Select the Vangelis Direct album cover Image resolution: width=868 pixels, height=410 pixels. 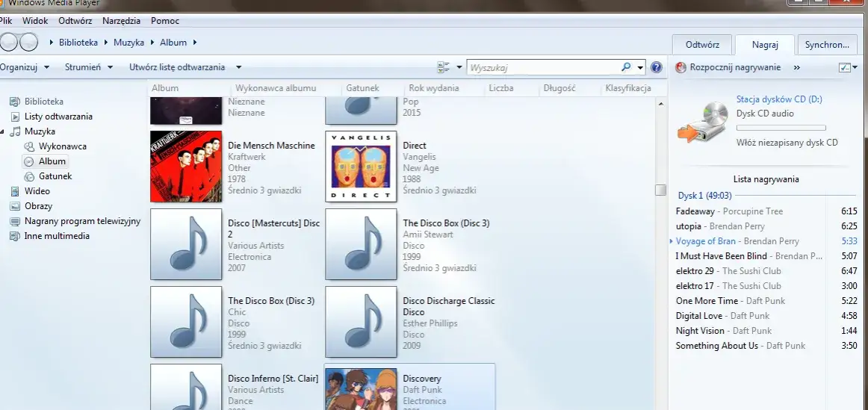click(361, 167)
